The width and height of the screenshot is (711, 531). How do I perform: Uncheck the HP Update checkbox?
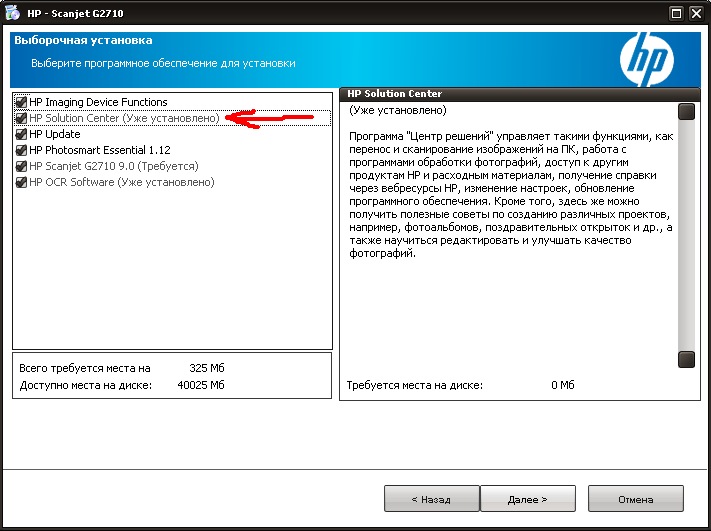(x=21, y=134)
